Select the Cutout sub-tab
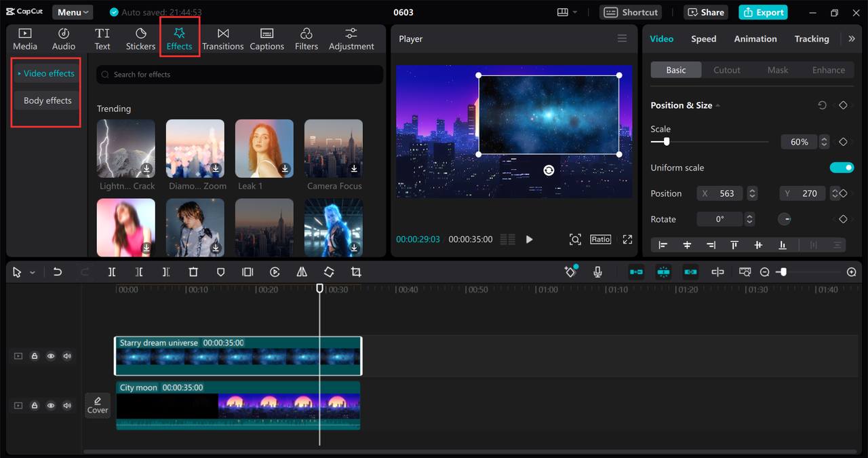 727,70
